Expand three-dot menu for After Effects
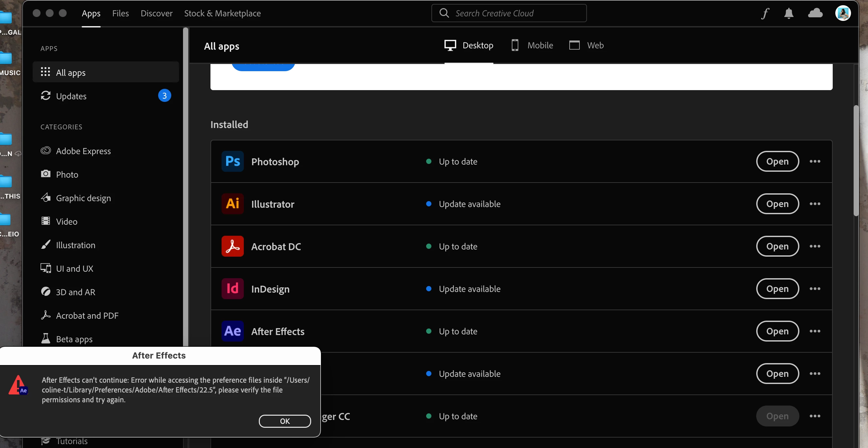The height and width of the screenshot is (448, 868). click(x=815, y=331)
